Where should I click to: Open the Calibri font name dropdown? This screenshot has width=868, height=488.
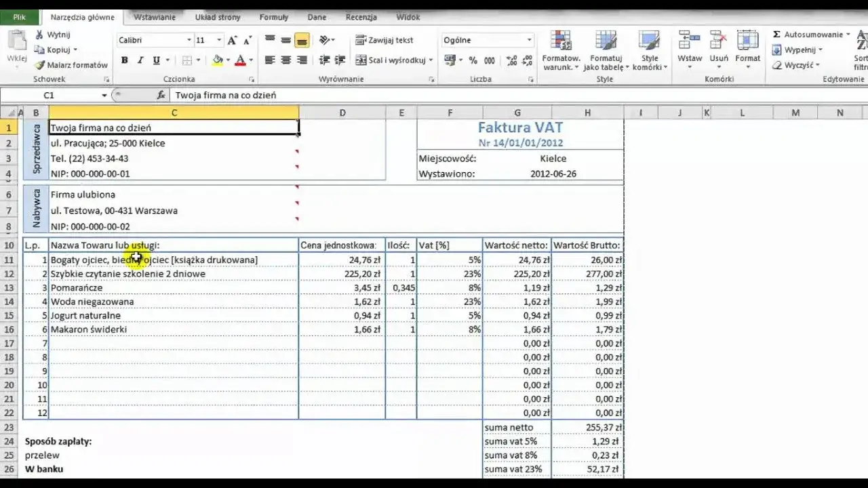pyautogui.click(x=189, y=41)
